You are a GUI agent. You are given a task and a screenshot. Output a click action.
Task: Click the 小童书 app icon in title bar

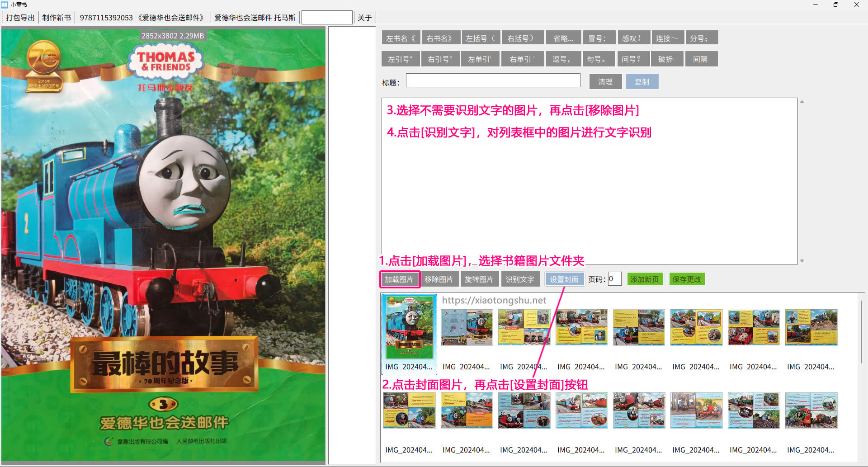(x=5, y=5)
